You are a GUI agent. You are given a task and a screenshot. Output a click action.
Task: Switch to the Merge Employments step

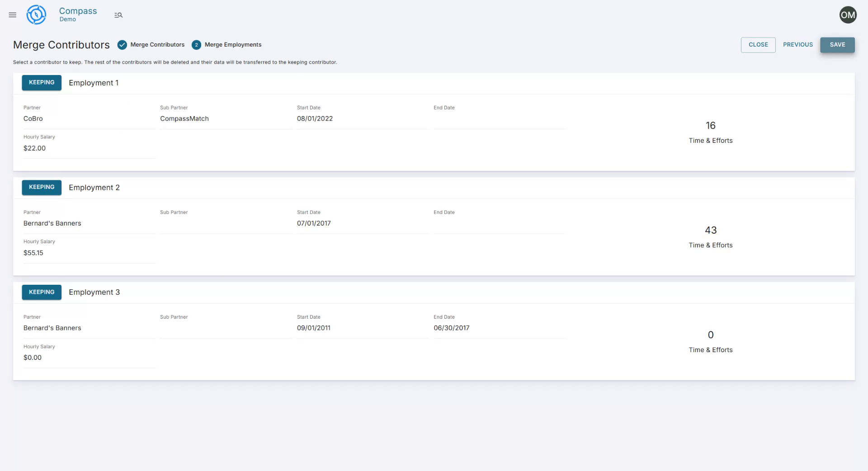click(233, 44)
